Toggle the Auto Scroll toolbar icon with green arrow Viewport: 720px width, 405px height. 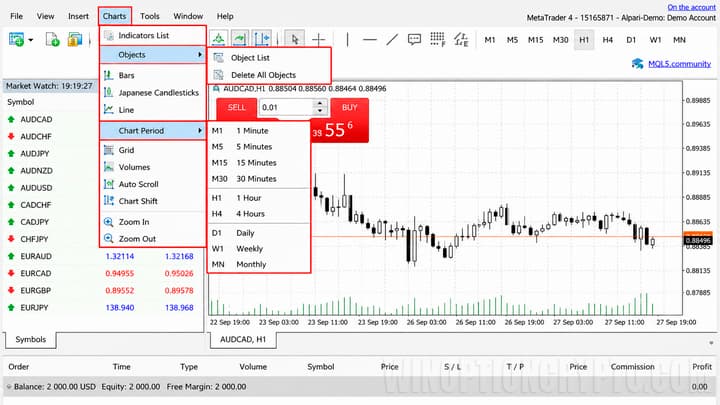(240, 39)
